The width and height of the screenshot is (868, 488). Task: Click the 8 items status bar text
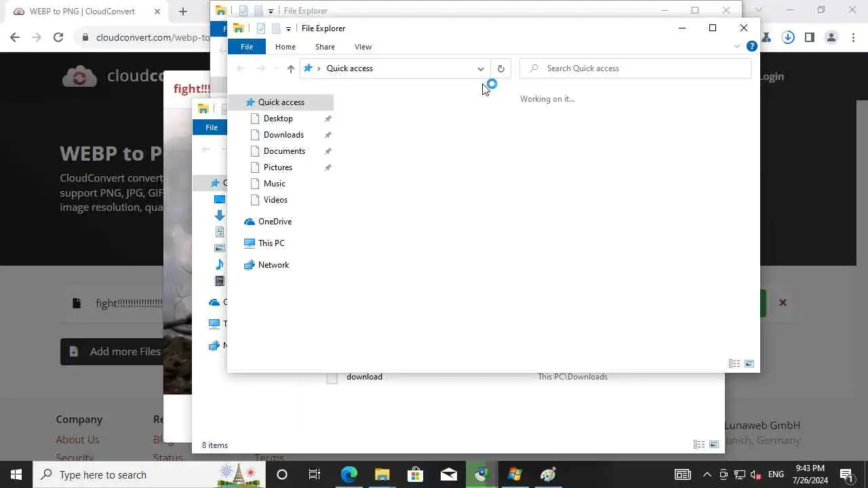pyautogui.click(x=215, y=445)
